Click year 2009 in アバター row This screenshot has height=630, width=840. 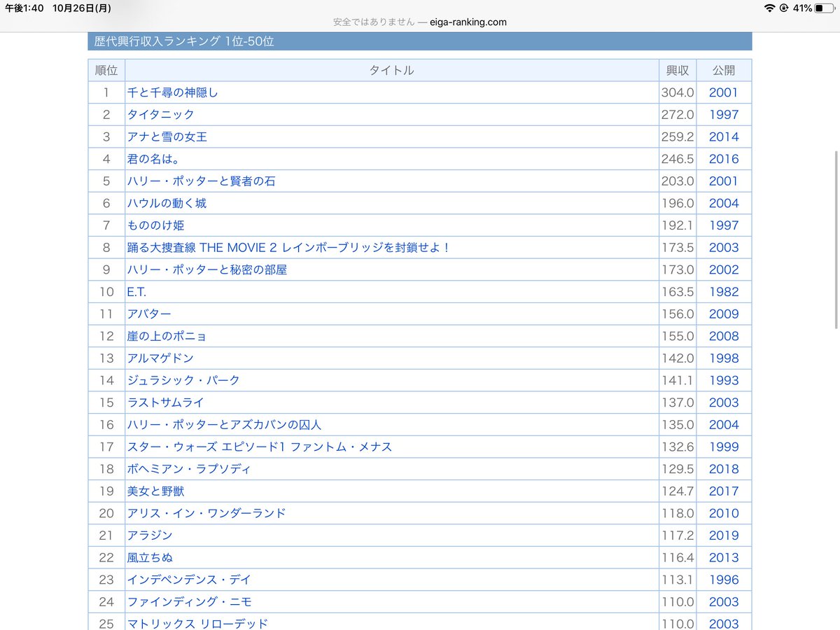pos(724,314)
